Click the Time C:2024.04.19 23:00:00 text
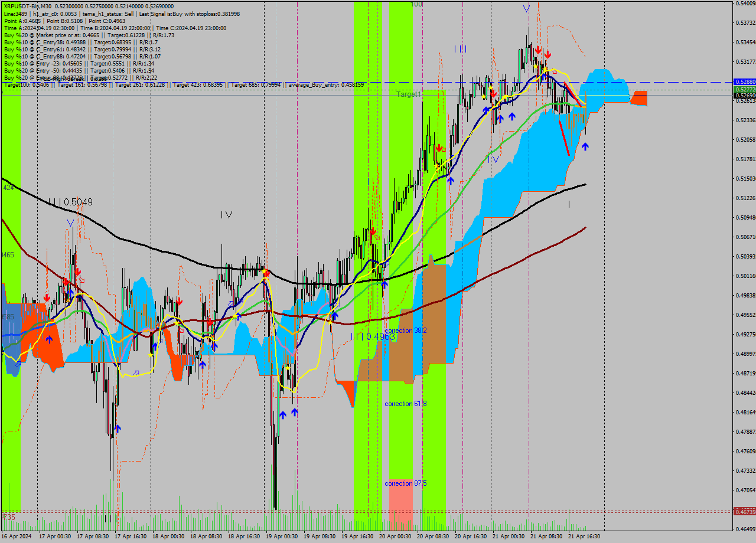The image size is (756, 543). (x=191, y=27)
